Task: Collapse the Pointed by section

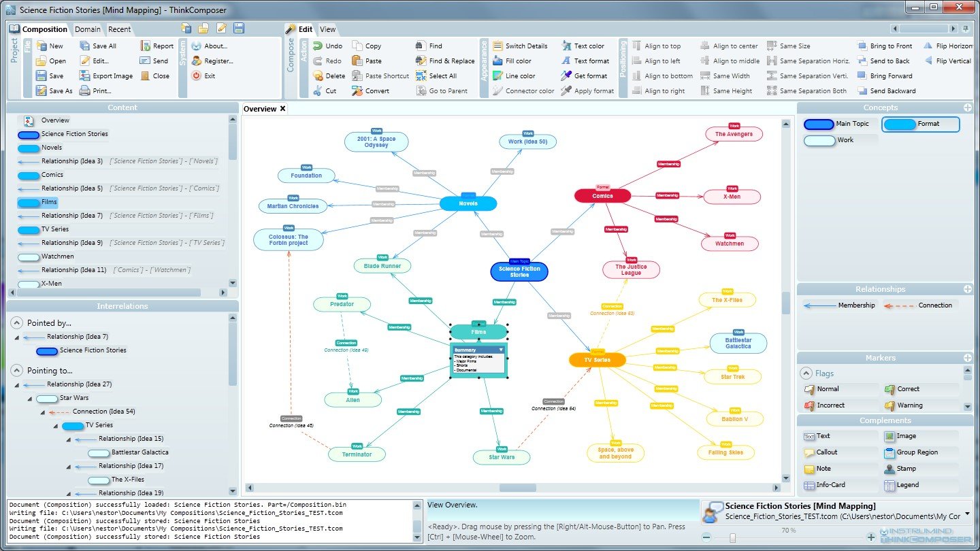Action: [16, 323]
